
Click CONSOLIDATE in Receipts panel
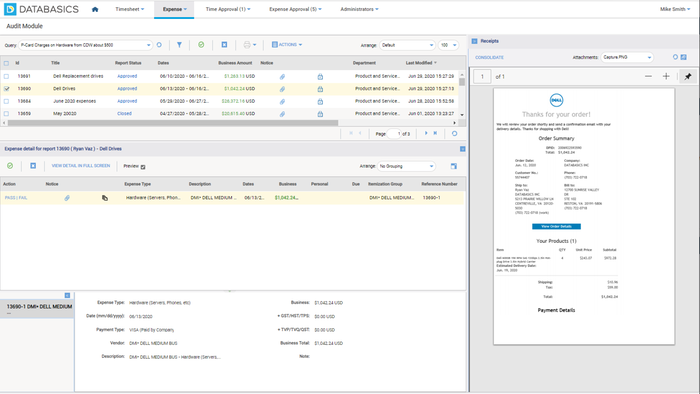(x=489, y=58)
